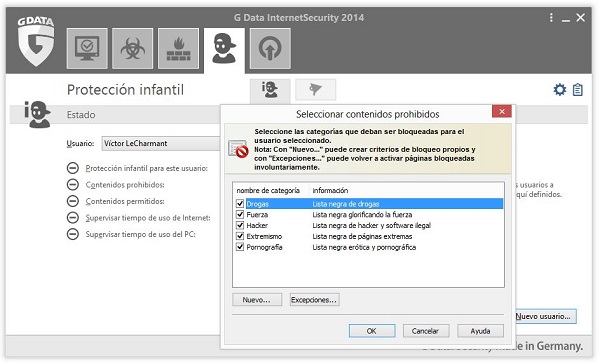Uncheck the Drogas category checkbox
600x364 pixels.
click(240, 203)
